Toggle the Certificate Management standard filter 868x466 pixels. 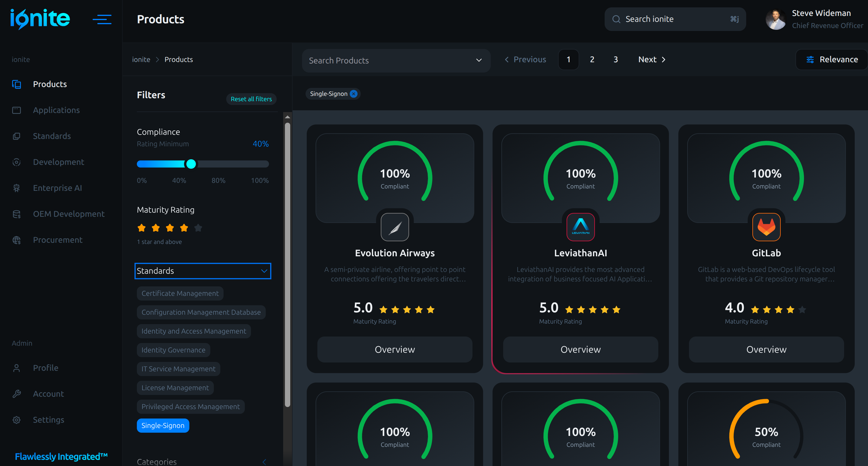point(180,293)
